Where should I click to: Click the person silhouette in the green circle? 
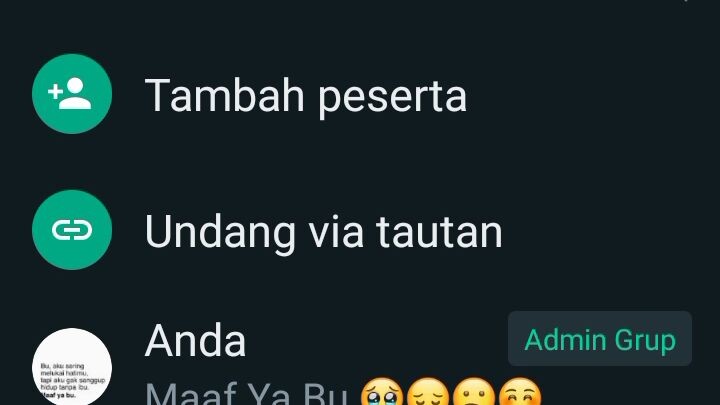tap(75, 94)
